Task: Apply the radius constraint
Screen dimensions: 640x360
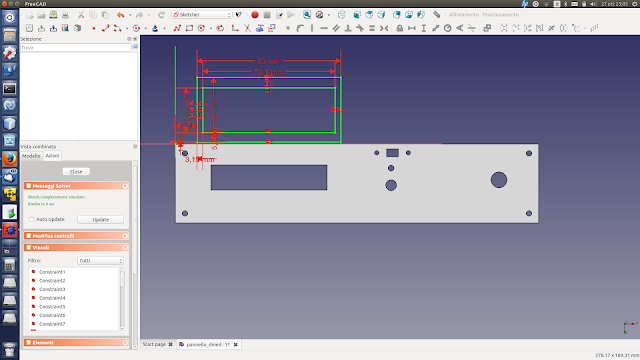Action: pyautogui.click(x=448, y=28)
